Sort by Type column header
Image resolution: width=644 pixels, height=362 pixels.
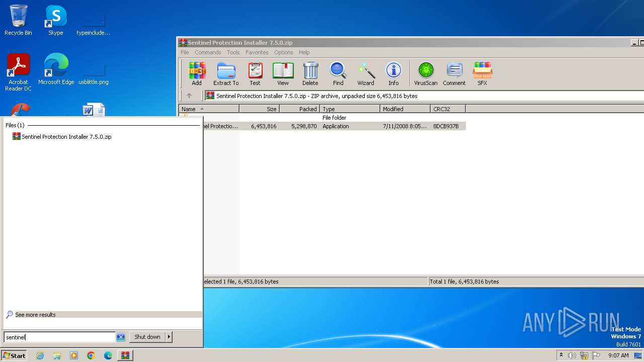click(x=350, y=109)
